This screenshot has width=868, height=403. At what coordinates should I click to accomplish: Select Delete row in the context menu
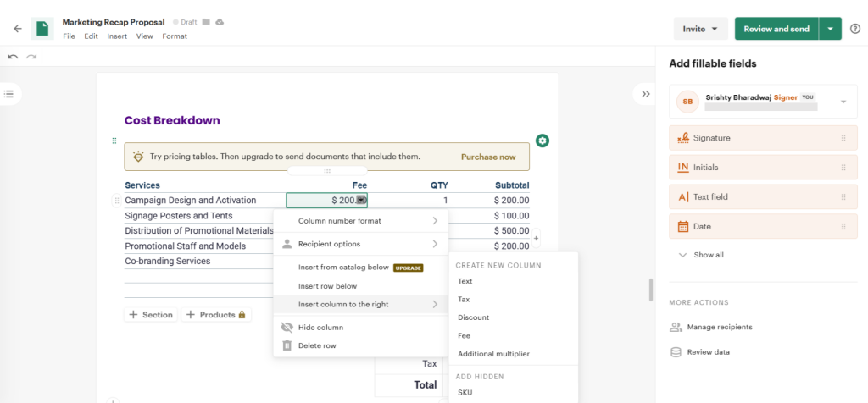[317, 345]
